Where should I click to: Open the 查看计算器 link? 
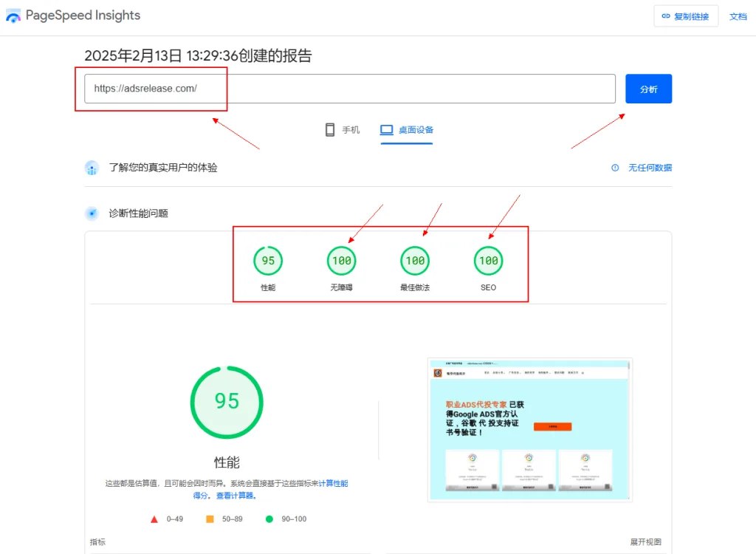pos(236,496)
